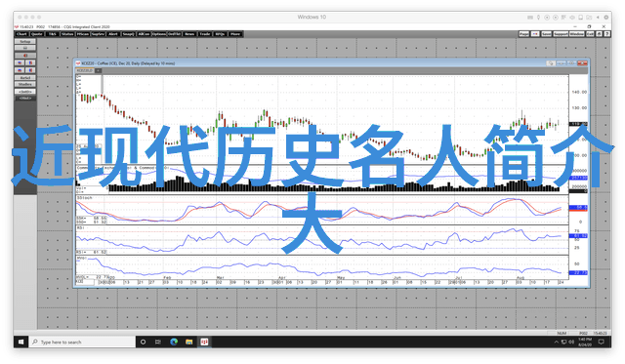This screenshot has height=364, width=625.
Task: Open the Window toolbar menu
Action: pos(576,34)
